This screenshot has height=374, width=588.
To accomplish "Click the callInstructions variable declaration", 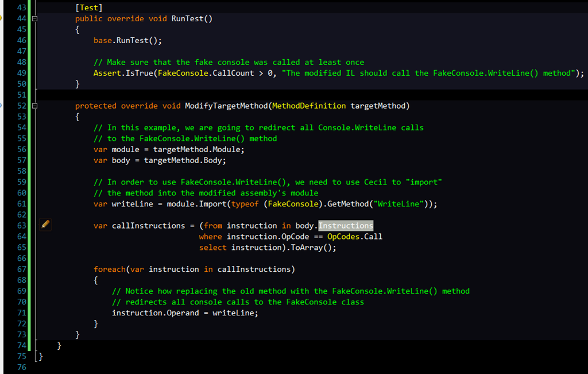I will click(x=149, y=225).
